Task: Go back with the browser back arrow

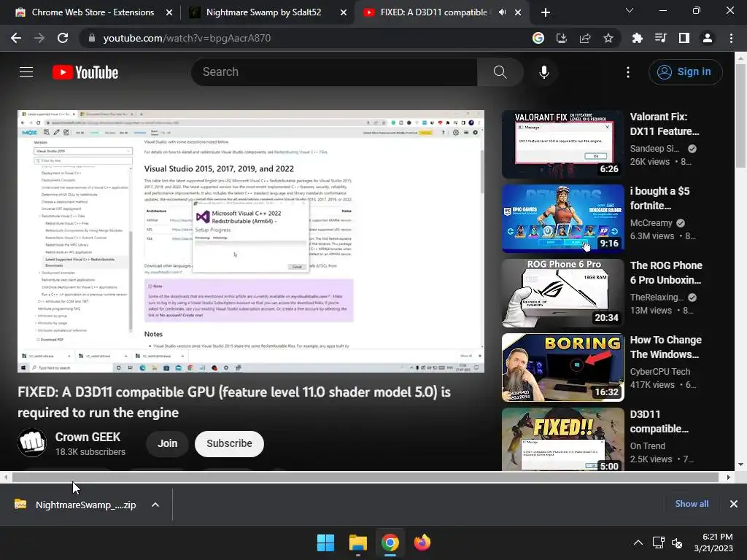Action: click(16, 38)
